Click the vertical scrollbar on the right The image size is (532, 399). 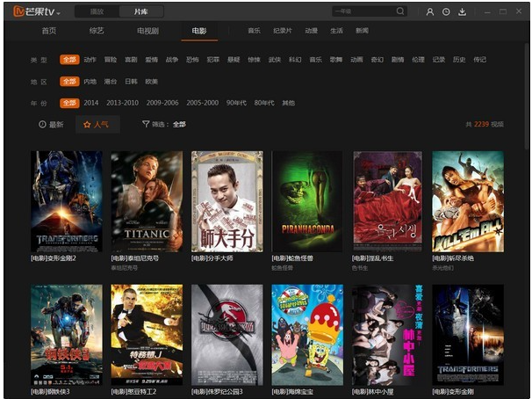click(x=526, y=95)
